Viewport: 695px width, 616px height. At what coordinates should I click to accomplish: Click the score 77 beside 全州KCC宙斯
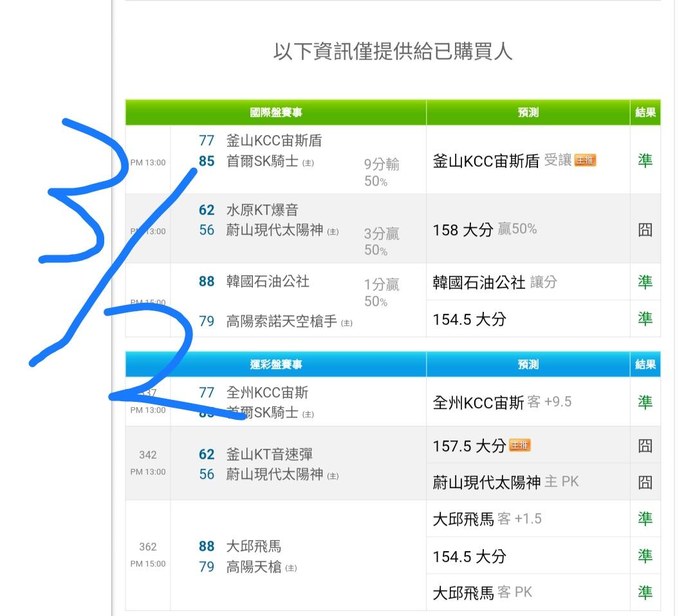[x=207, y=392]
